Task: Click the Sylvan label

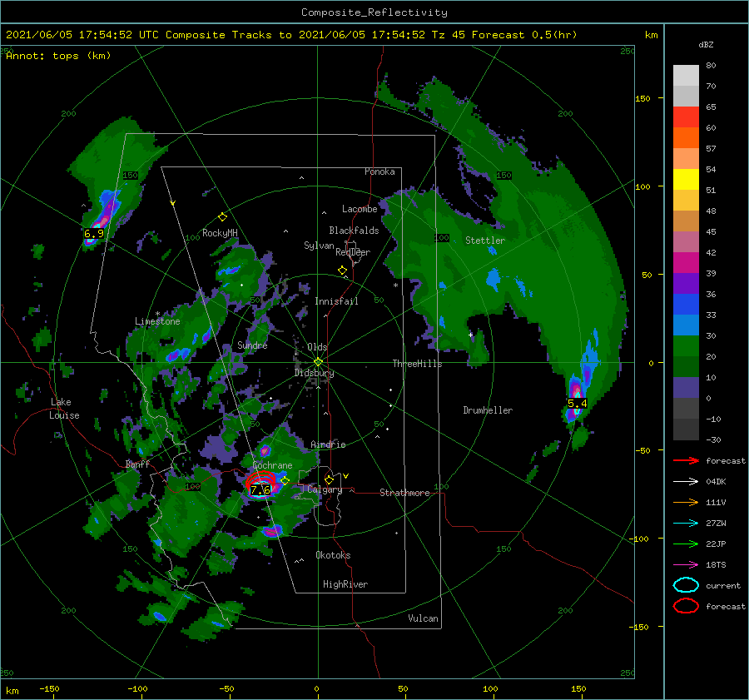Action: [x=319, y=246]
